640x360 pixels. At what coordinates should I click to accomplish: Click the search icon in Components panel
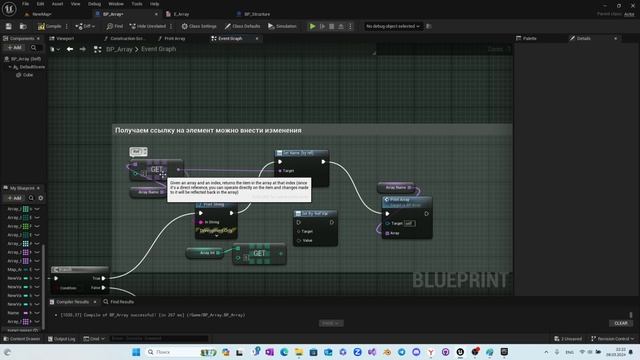34,48
